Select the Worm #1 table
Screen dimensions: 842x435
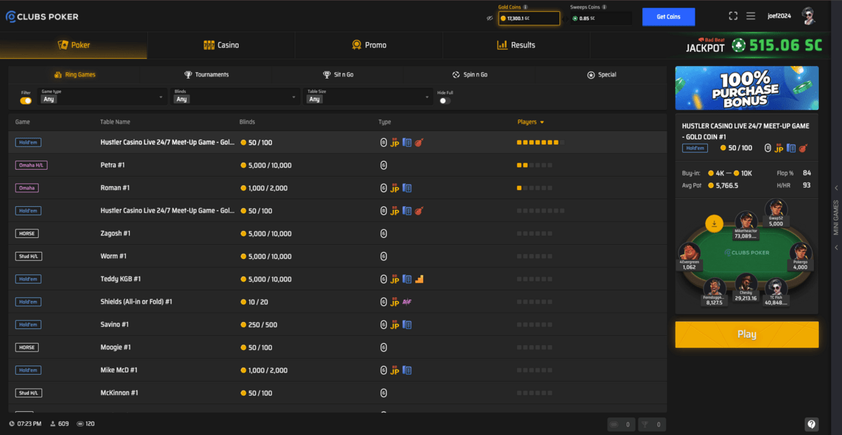pos(337,256)
